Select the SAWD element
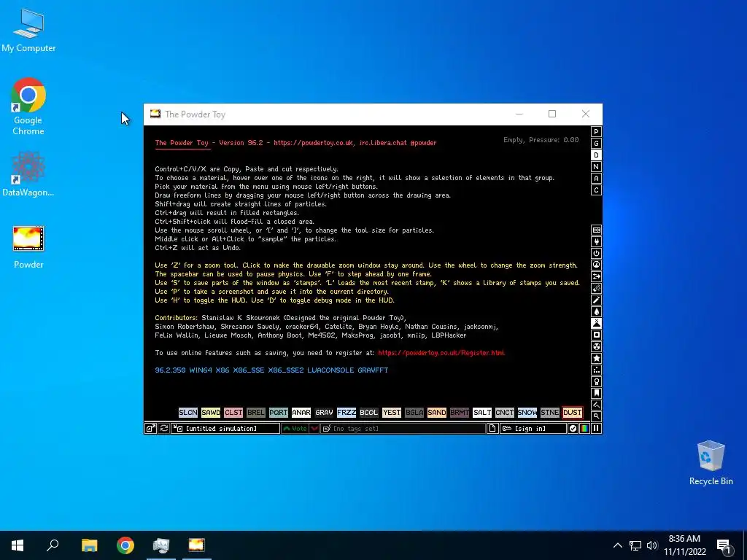This screenshot has width=747, height=560. [x=211, y=413]
